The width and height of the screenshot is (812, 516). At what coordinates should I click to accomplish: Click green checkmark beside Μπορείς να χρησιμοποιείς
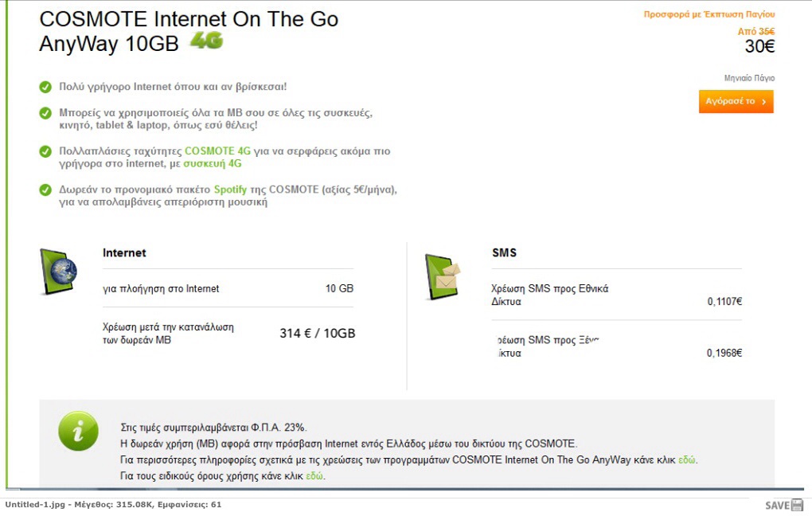click(45, 113)
